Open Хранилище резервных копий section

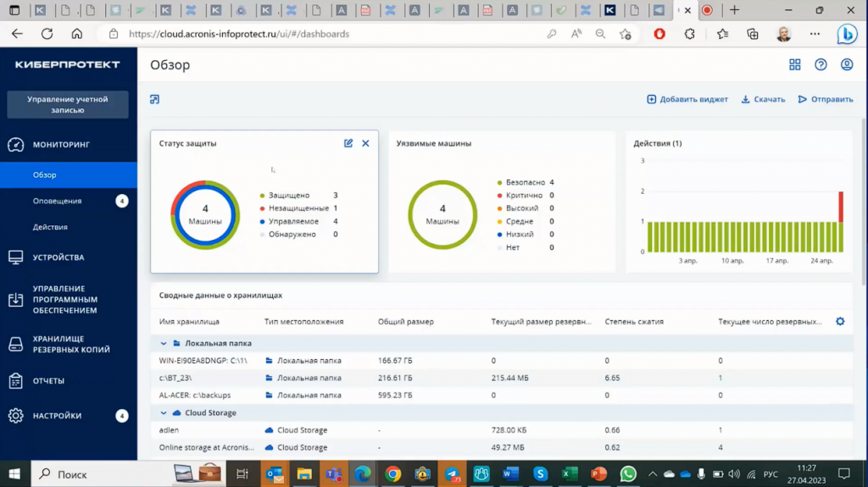pyautogui.click(x=71, y=344)
